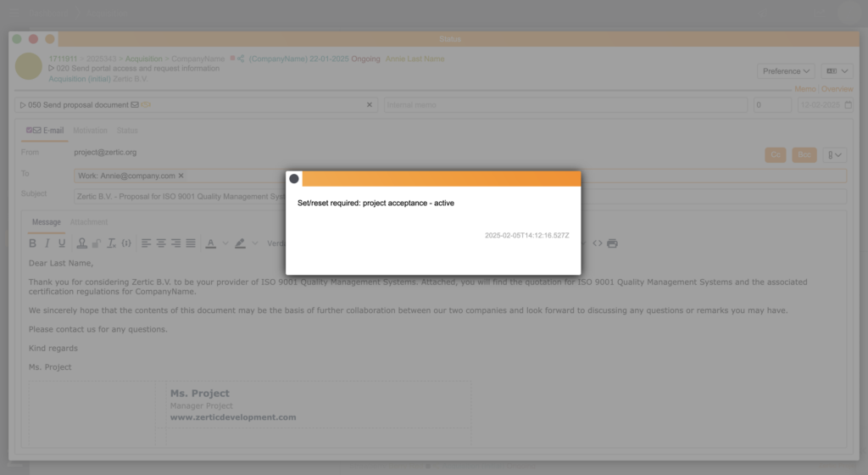The image size is (868, 475).
Task: Print the email using printer icon
Action: [613, 243]
